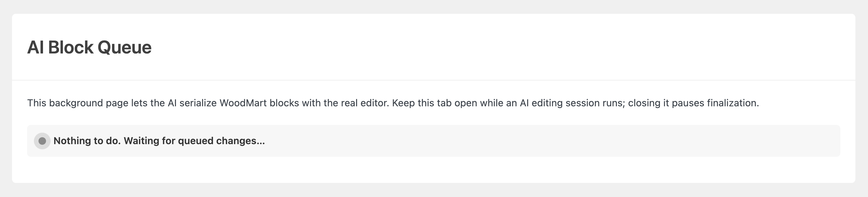Click the words AI editing session
The image size is (868, 197).
(559, 103)
